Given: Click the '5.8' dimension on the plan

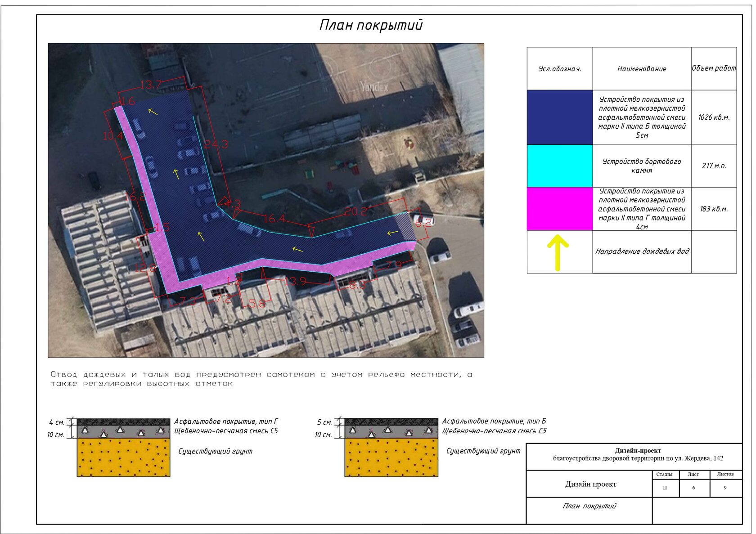Looking at the screenshot, I should coord(257,304).
